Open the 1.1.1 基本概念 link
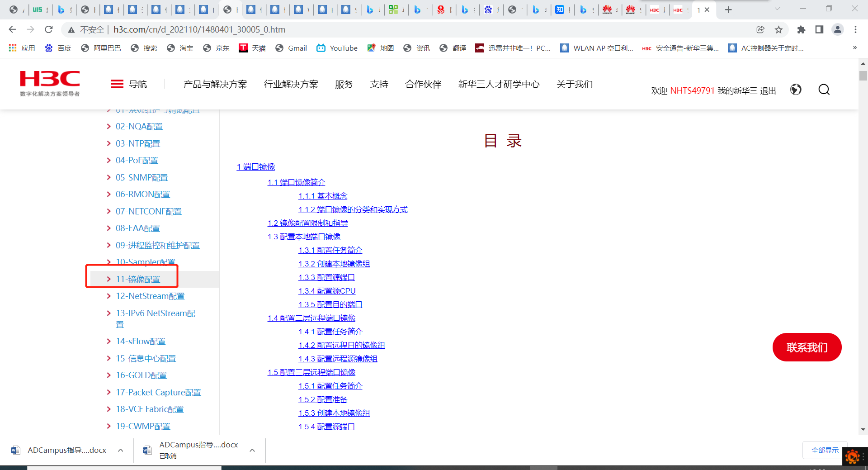The height and width of the screenshot is (470, 868). tap(323, 196)
